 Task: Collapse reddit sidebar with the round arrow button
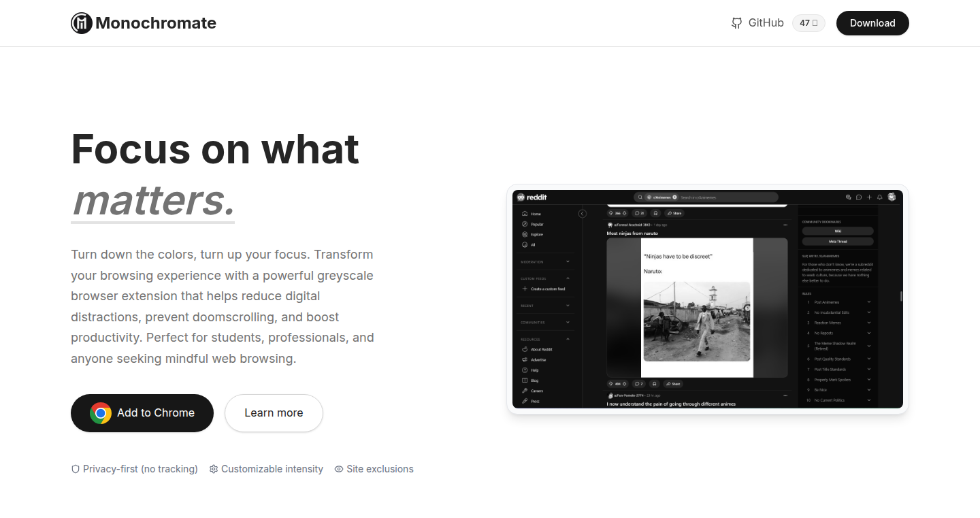click(583, 214)
